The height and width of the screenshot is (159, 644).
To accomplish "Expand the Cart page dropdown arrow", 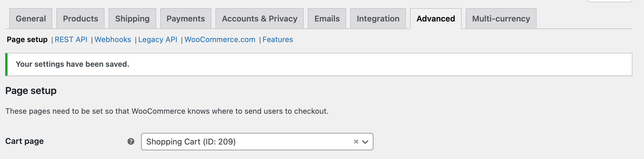I will tap(365, 142).
